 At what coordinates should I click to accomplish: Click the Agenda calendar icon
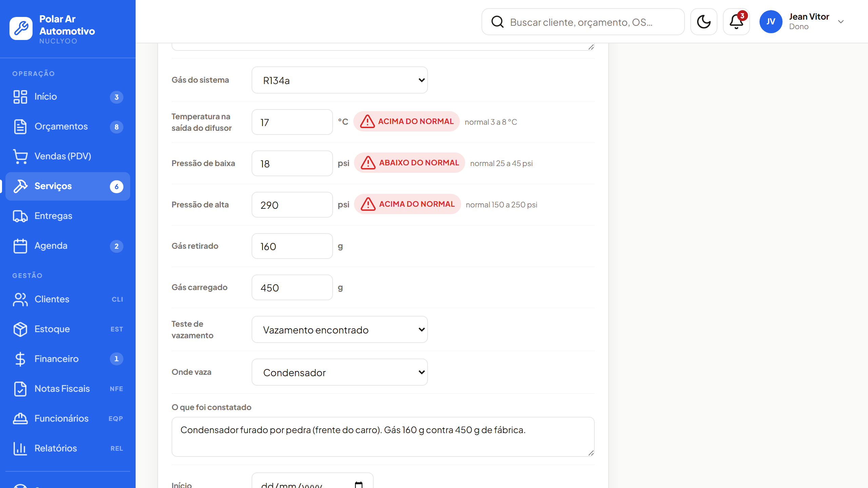(x=20, y=246)
